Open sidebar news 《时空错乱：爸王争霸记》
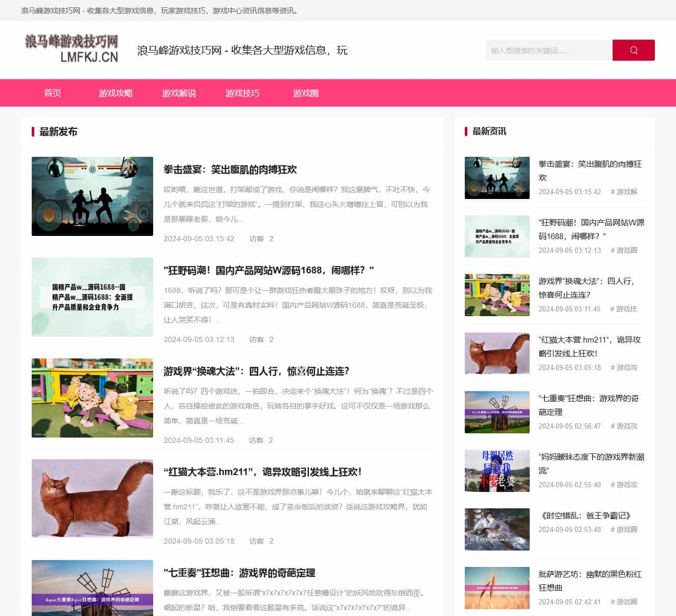The image size is (676, 616). coord(586,515)
